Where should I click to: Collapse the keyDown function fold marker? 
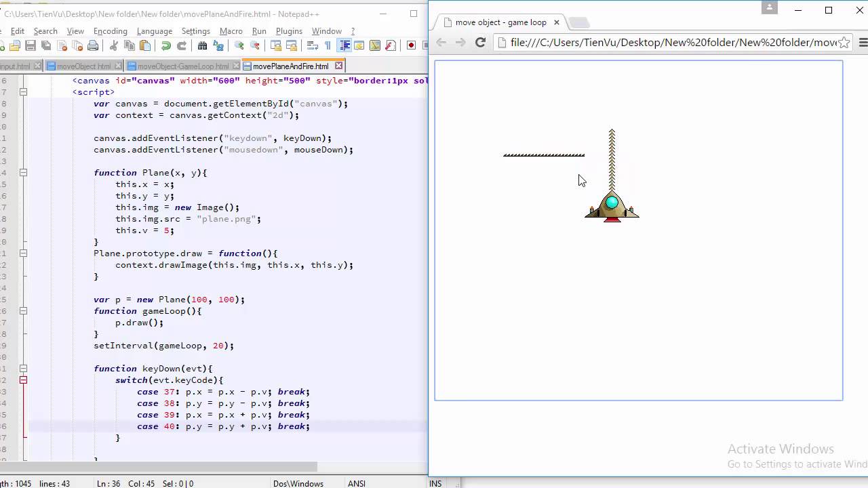(23, 369)
